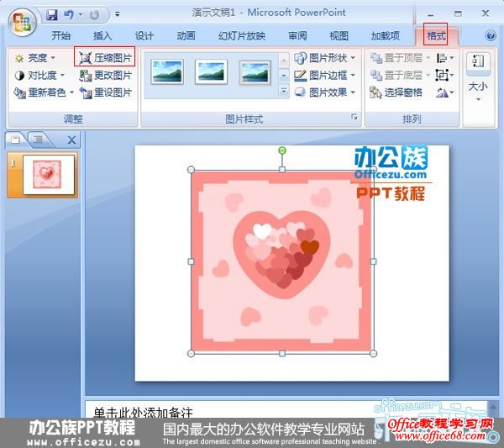This screenshot has height=448, width=504.
Task: Expand the full picture styles gallery
Action: (284, 91)
